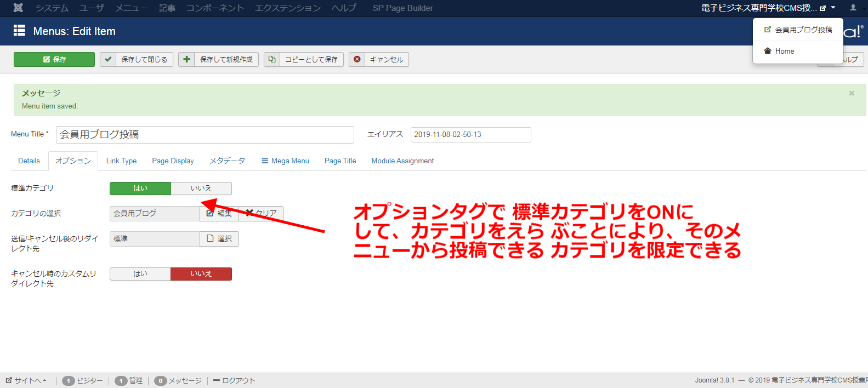
Task: Open the システム dropdown menu
Action: pos(52,8)
